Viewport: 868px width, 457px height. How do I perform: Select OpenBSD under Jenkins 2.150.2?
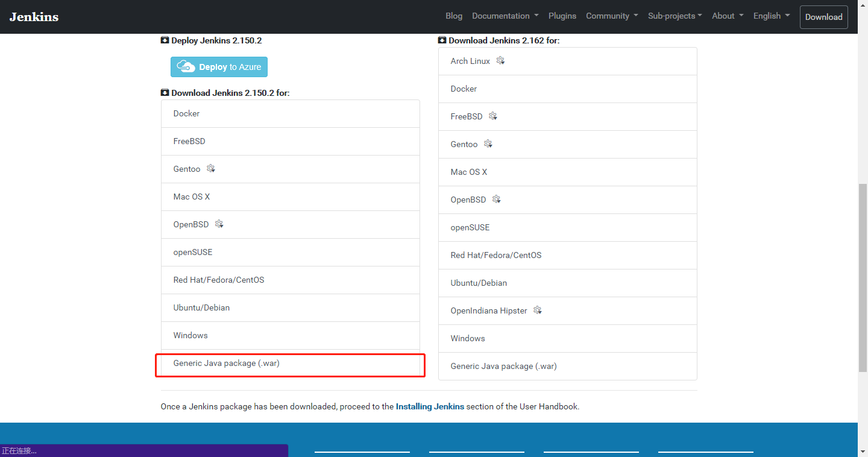[x=291, y=224]
